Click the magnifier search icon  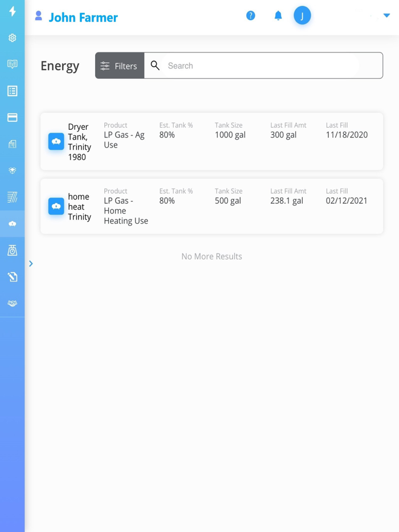coord(155,66)
